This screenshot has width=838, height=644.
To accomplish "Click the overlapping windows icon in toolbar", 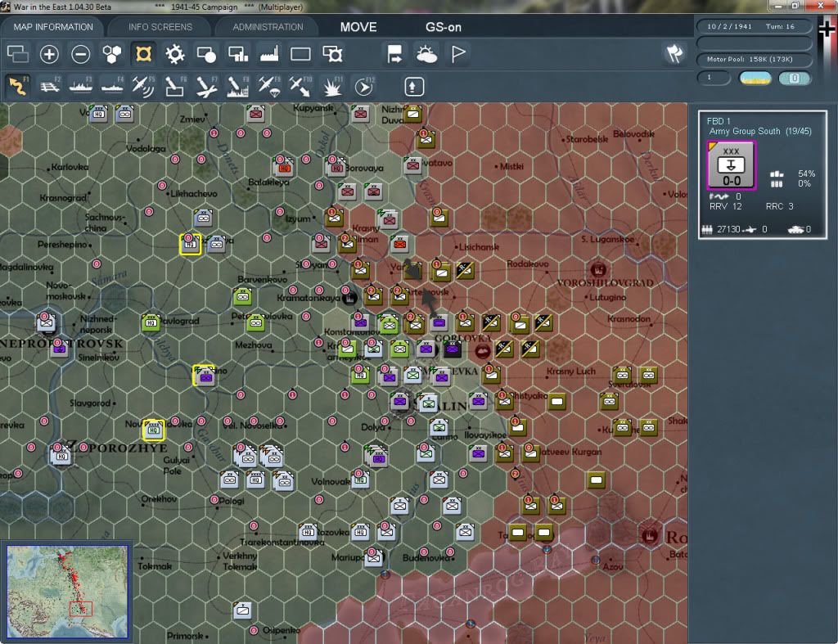I will pyautogui.click(x=18, y=54).
